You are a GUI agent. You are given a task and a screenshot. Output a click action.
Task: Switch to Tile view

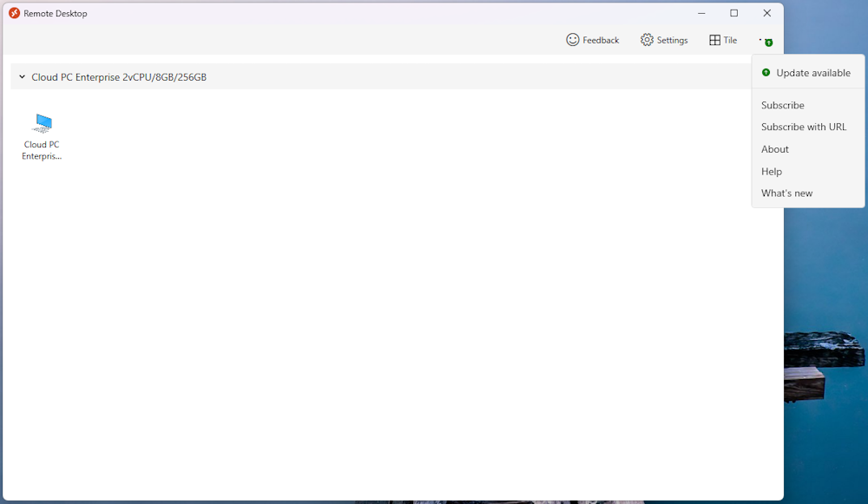(723, 40)
